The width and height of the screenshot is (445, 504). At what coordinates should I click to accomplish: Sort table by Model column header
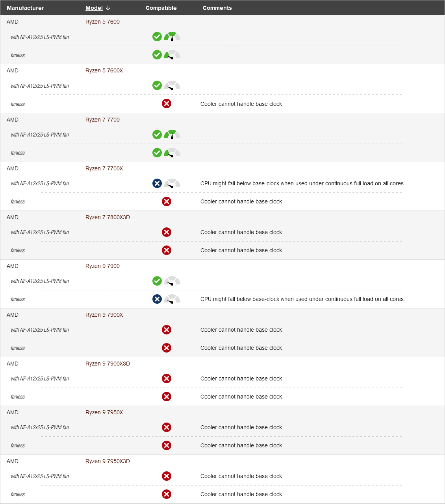[94, 8]
